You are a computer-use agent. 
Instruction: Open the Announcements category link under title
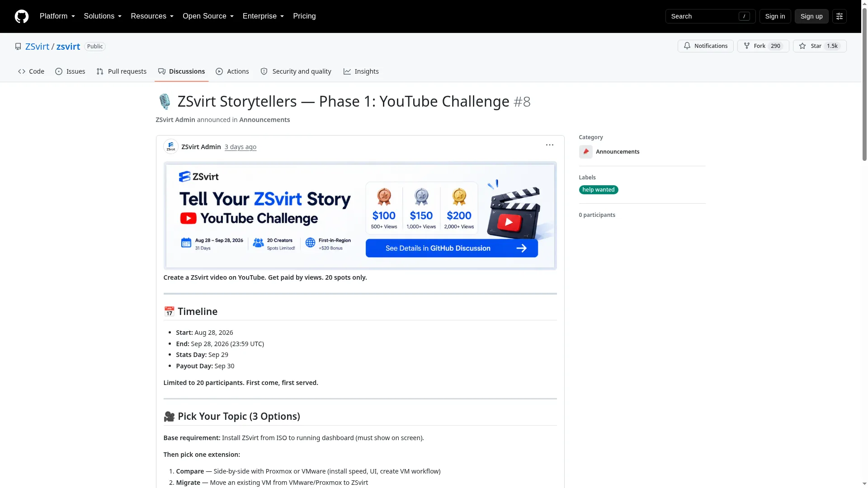(x=264, y=120)
